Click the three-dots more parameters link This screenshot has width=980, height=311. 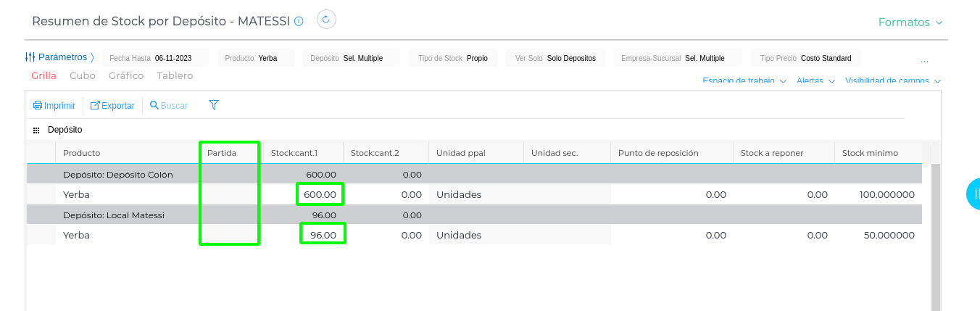coord(924,59)
